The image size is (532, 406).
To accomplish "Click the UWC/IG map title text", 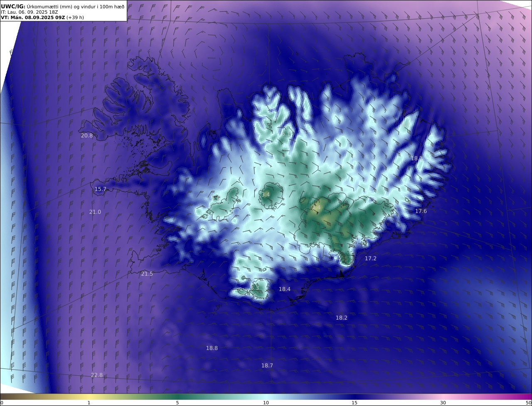I will pos(63,7).
